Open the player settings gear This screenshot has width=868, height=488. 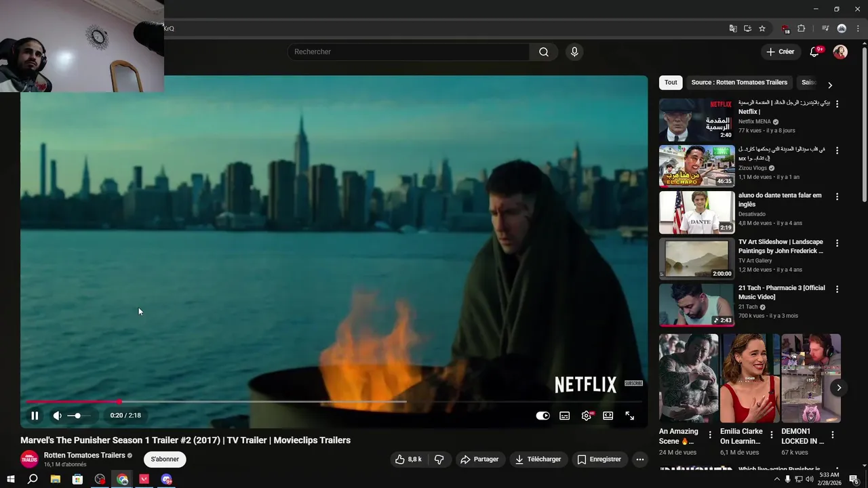point(587,415)
